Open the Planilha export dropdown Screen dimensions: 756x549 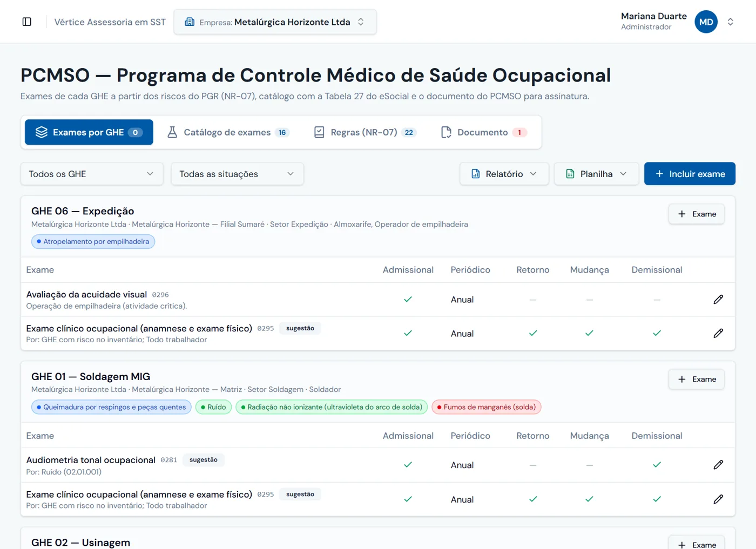click(597, 174)
